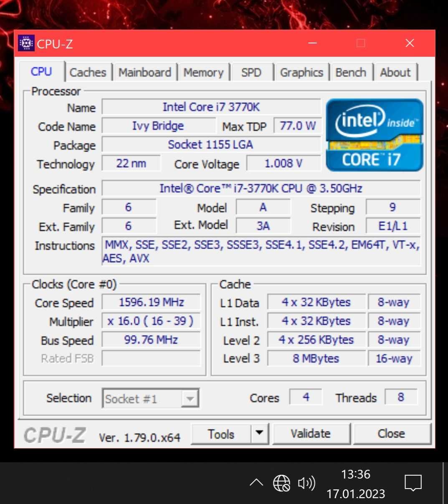The image size is (448, 504).
Task: Switch to the Bench tab
Action: 351,72
